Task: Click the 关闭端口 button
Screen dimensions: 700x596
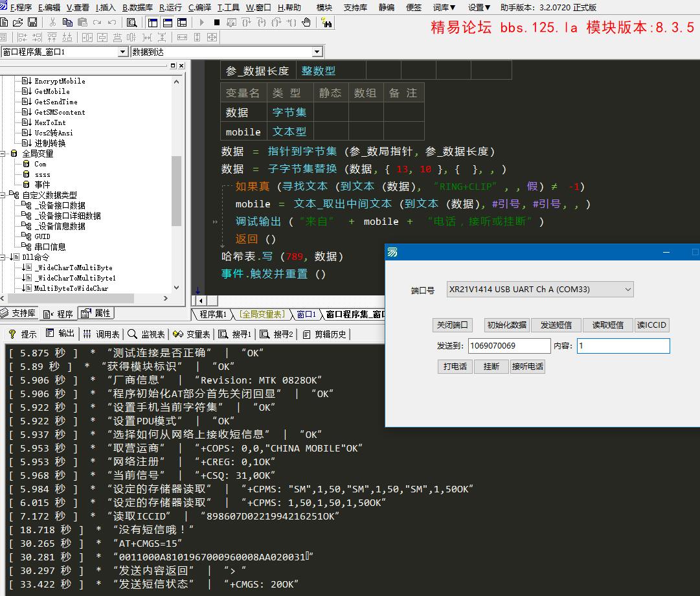Action: click(452, 325)
